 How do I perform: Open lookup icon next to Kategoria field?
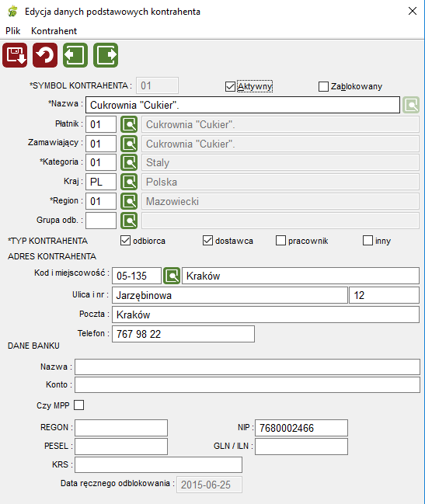[129, 162]
